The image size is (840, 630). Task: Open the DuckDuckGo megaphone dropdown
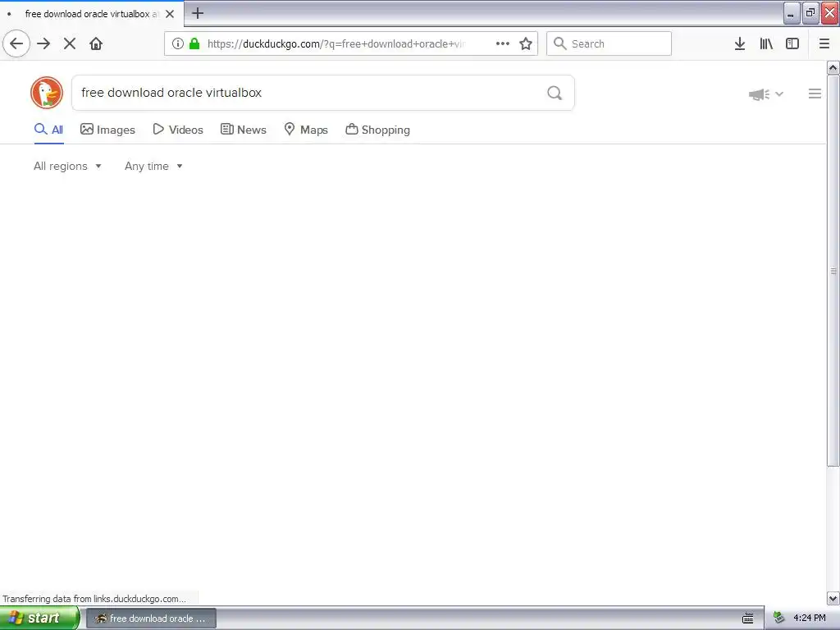tap(766, 94)
